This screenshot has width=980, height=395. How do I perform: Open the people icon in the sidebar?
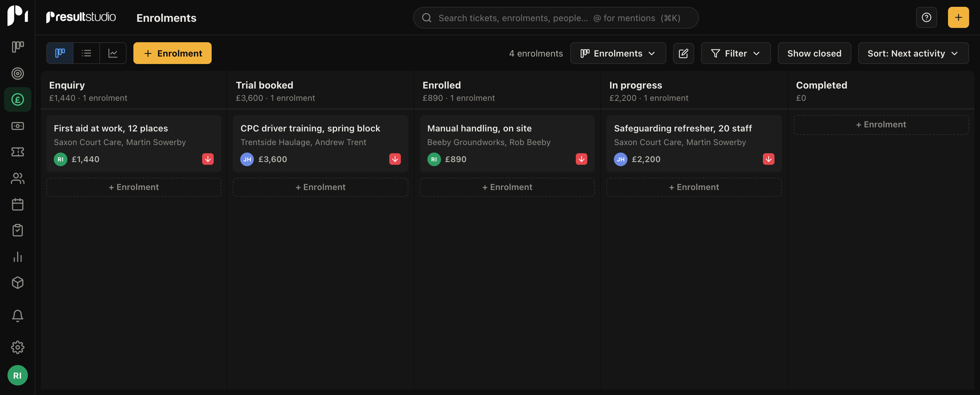(17, 178)
